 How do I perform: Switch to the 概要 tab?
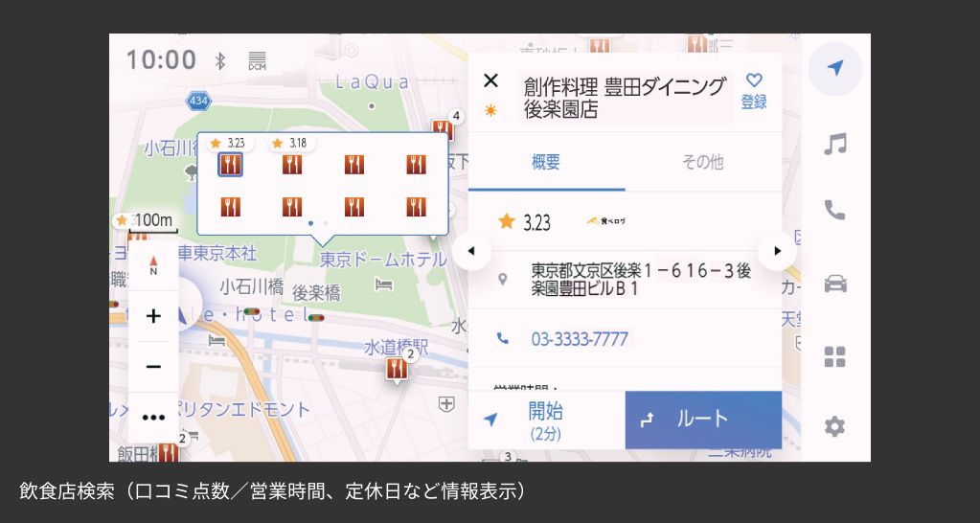point(546,162)
